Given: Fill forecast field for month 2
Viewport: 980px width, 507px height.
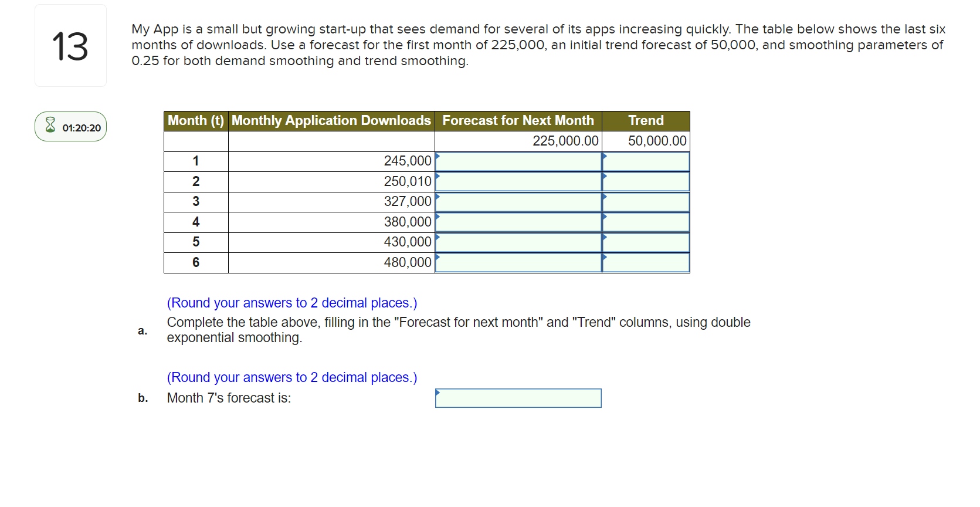Looking at the screenshot, I should point(518,181).
